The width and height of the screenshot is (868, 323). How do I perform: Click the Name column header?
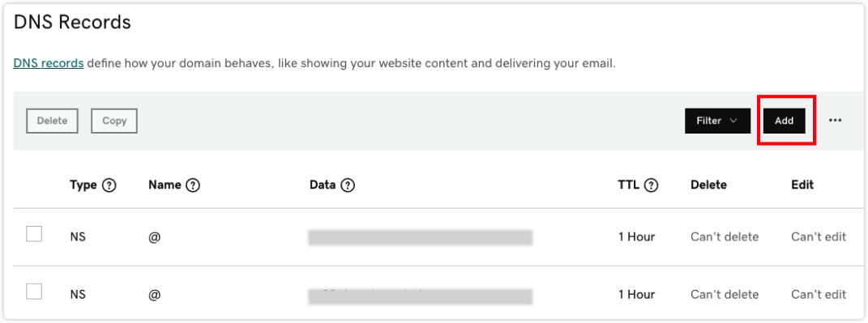[165, 185]
